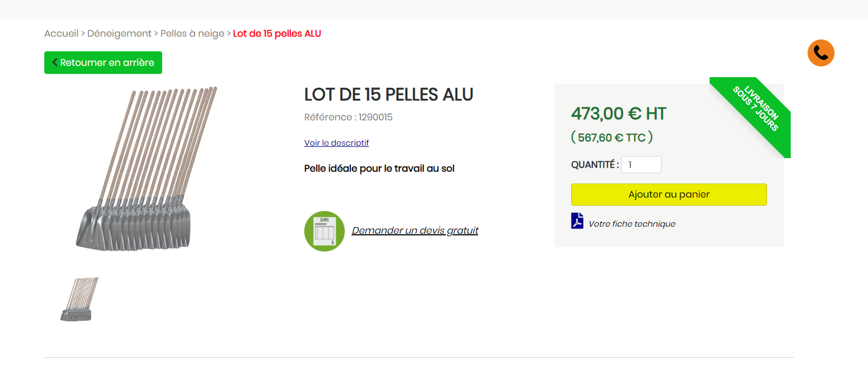Click the green quote document icon

pyautogui.click(x=324, y=231)
